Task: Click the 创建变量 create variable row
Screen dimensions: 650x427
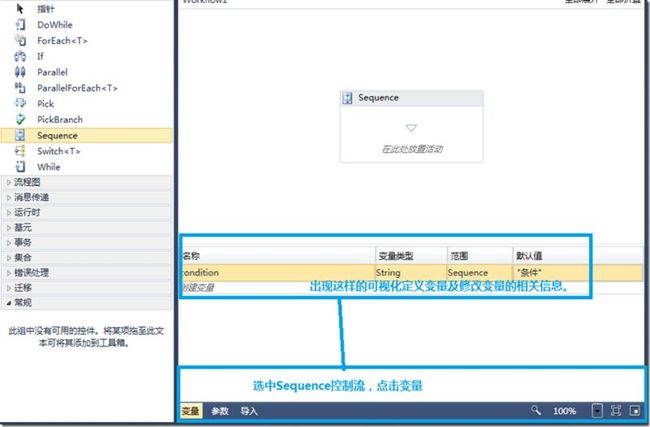Action: click(198, 287)
